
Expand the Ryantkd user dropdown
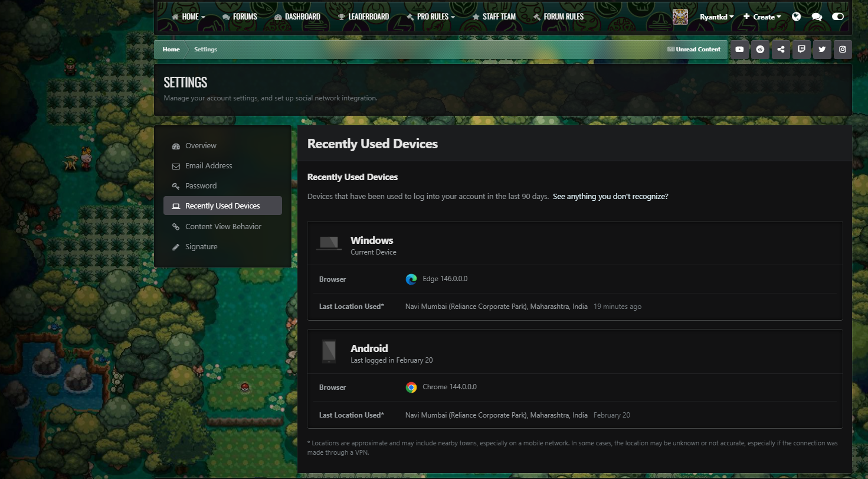click(x=716, y=17)
